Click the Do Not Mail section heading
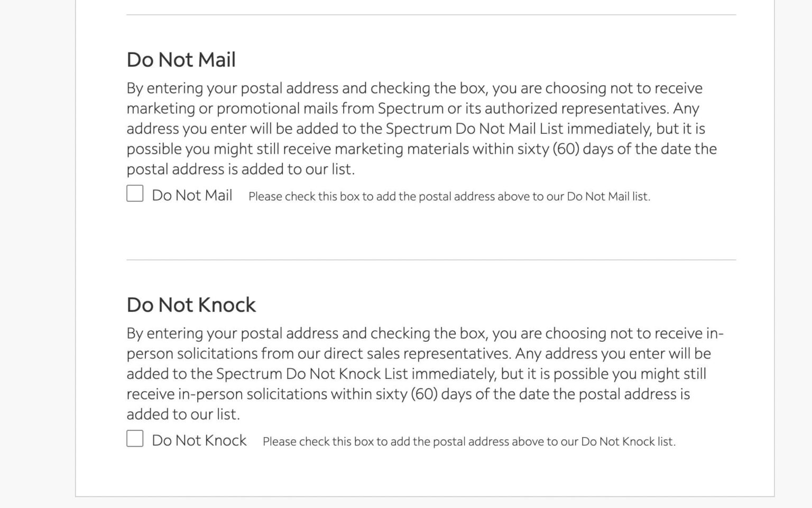The height and width of the screenshot is (508, 812). pos(181,60)
